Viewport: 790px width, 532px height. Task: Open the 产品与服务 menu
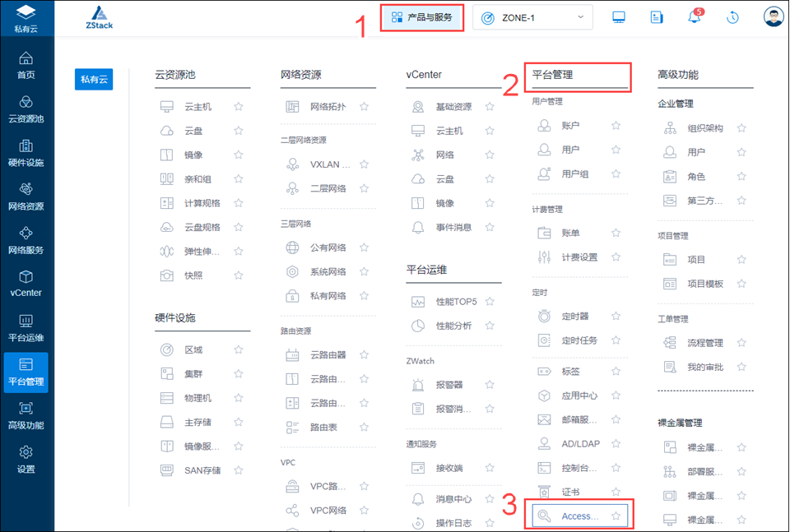[x=421, y=17]
